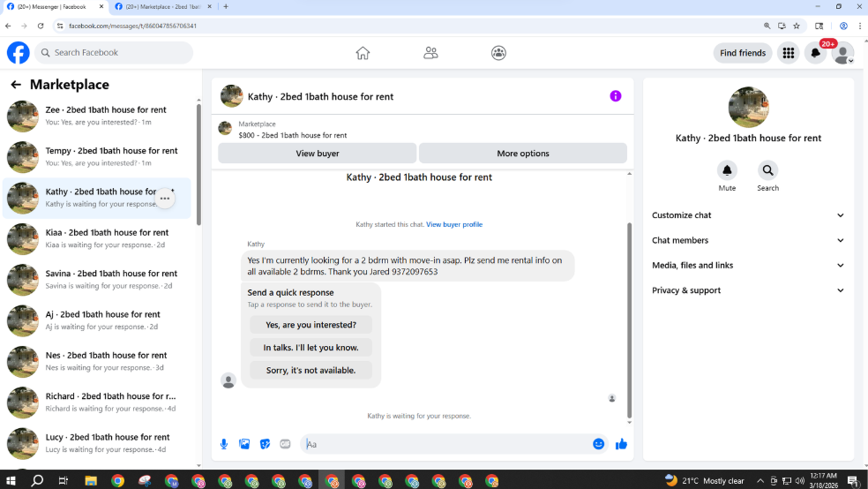Expand Media, files and links section
Screen dimensions: 868x489
click(748, 265)
